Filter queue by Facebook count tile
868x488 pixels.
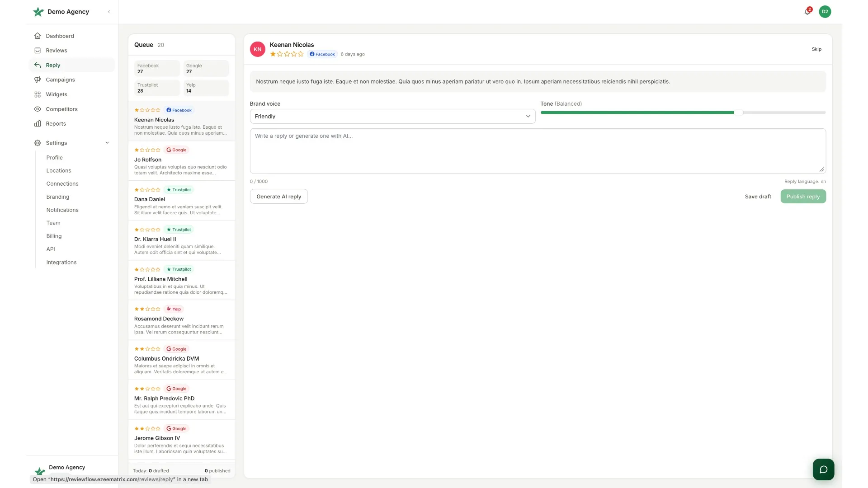point(157,69)
